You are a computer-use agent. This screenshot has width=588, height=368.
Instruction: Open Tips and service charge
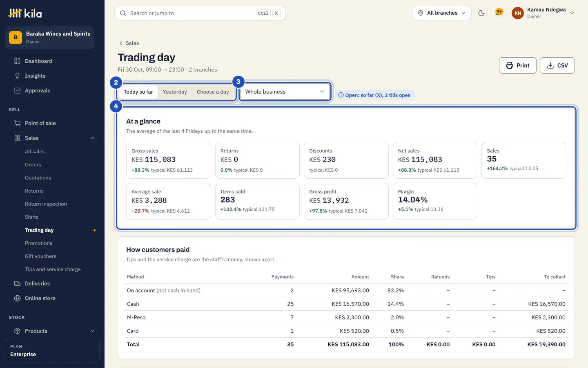click(x=53, y=269)
